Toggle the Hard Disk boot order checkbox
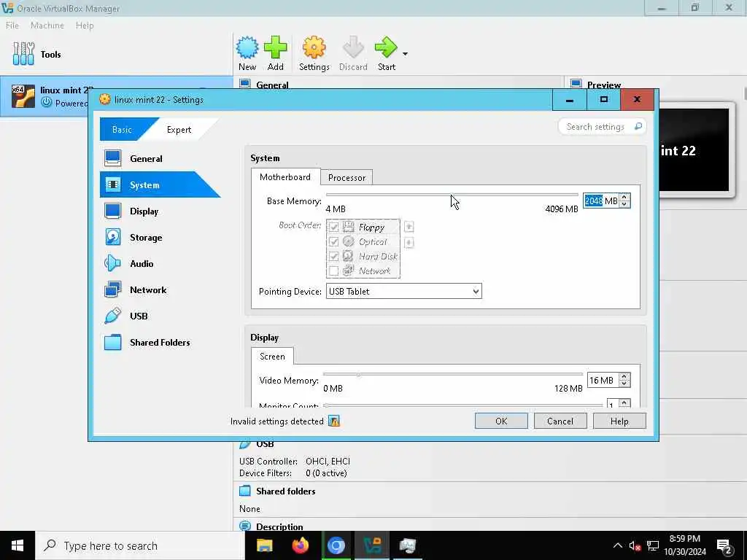This screenshot has width=747, height=560. pyautogui.click(x=334, y=256)
